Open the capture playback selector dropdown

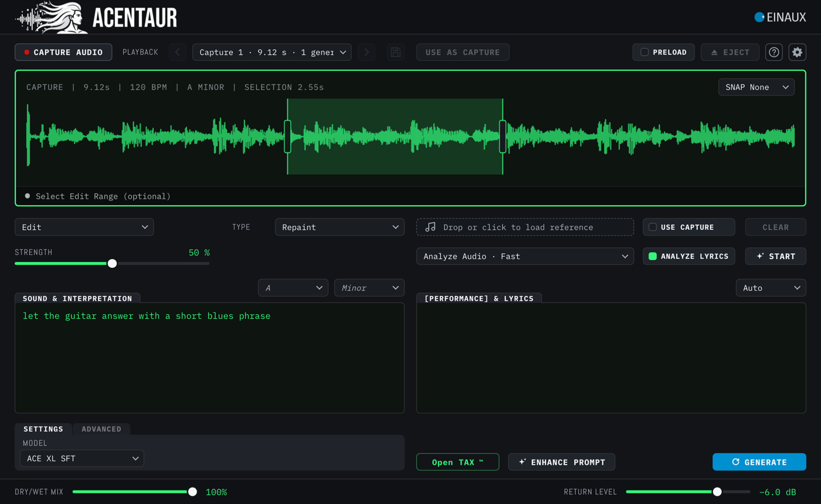click(272, 52)
